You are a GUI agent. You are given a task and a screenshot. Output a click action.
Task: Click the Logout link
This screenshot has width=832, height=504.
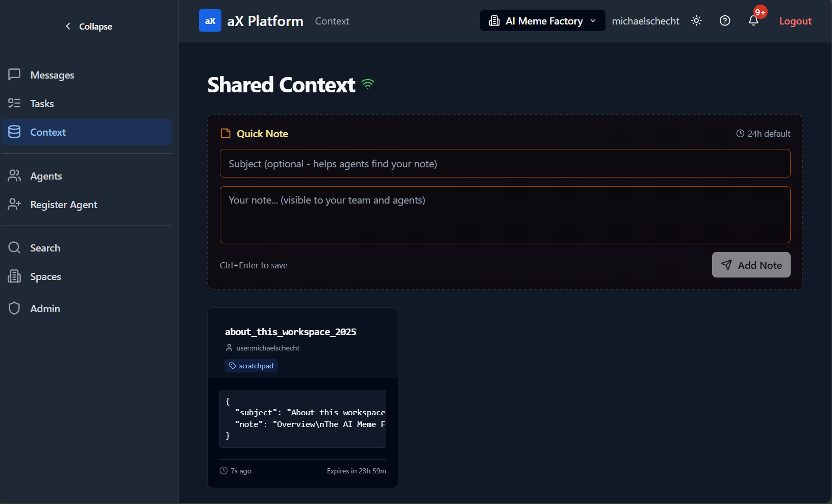795,20
